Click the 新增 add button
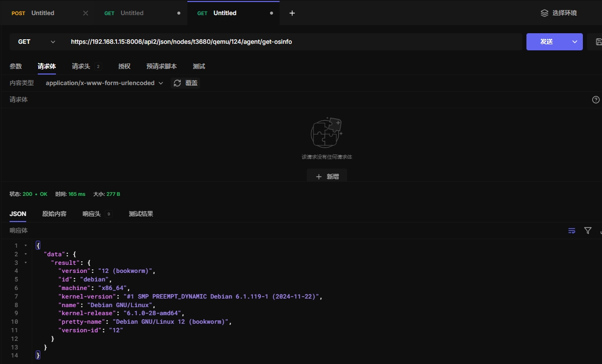This screenshot has height=364, width=602. (x=327, y=177)
